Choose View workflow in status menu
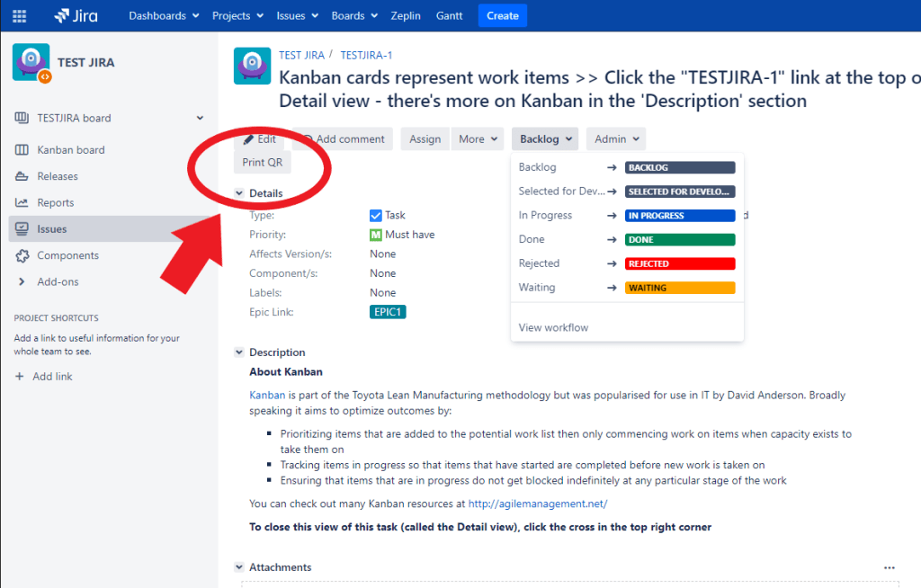The height and width of the screenshot is (588, 921). (x=553, y=327)
